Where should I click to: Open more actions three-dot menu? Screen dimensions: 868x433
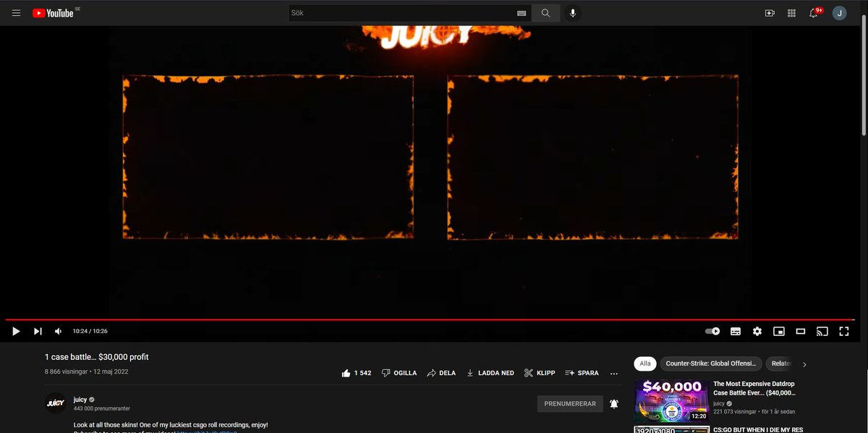[614, 373]
